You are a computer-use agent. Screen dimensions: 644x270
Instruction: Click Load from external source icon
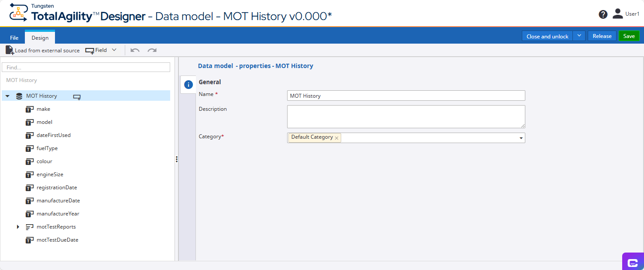[x=10, y=50]
